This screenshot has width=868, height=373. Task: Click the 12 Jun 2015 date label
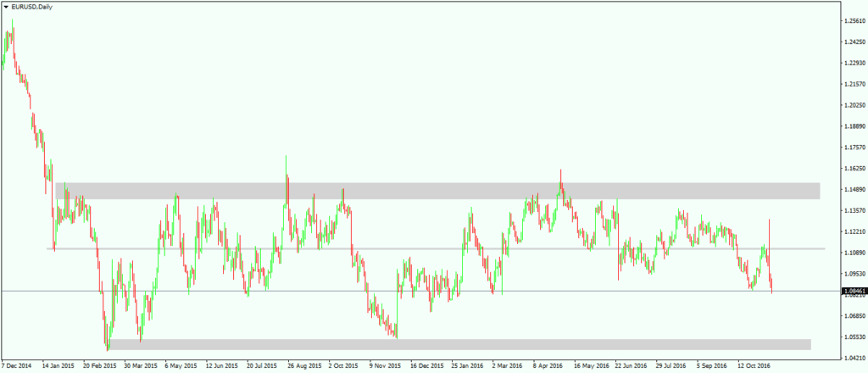(222, 366)
